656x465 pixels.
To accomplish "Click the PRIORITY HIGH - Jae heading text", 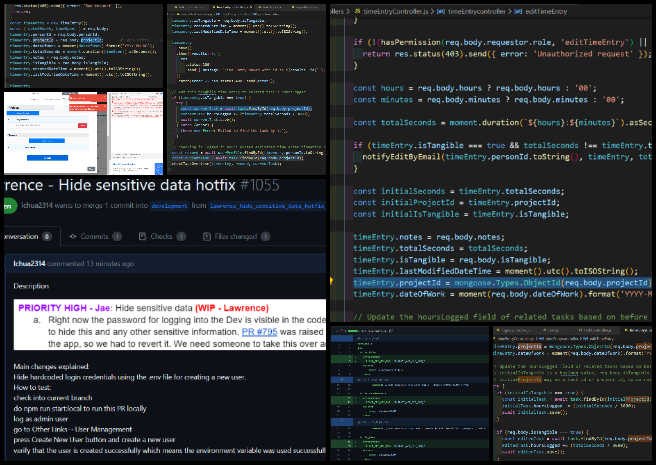I will 64,308.
